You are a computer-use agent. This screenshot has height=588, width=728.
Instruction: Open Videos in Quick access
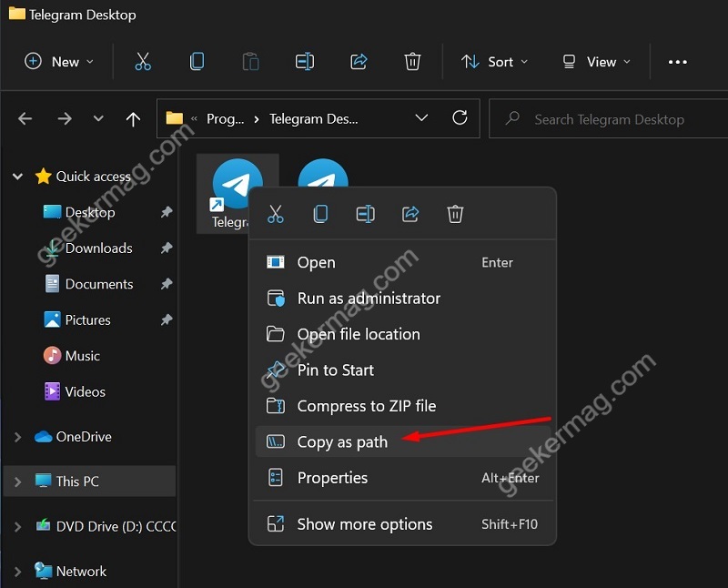(85, 391)
